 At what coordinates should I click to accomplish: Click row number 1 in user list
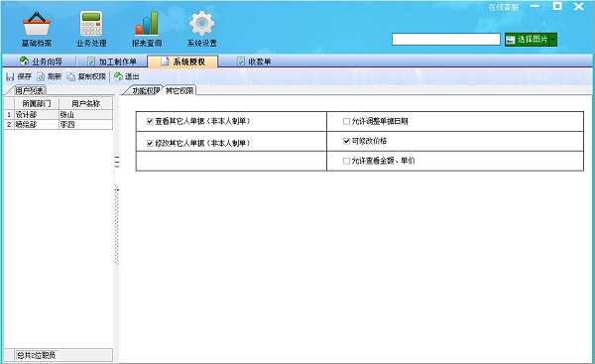coord(9,115)
